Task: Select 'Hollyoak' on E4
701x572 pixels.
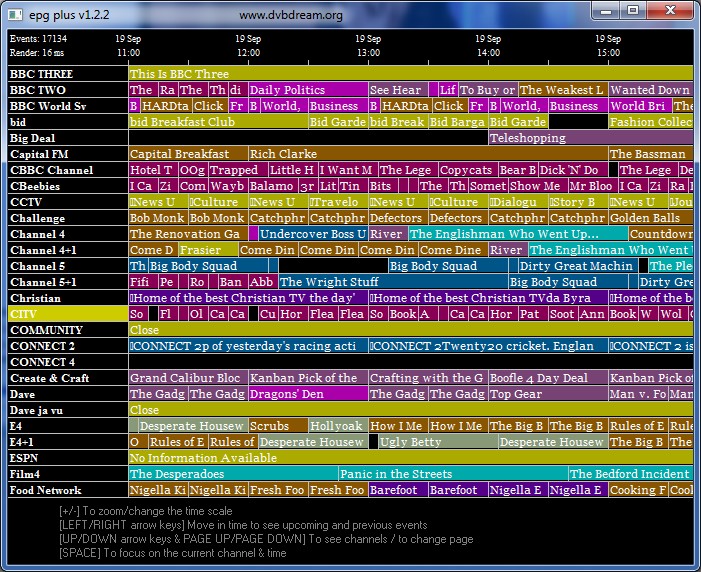Action: coord(338,426)
